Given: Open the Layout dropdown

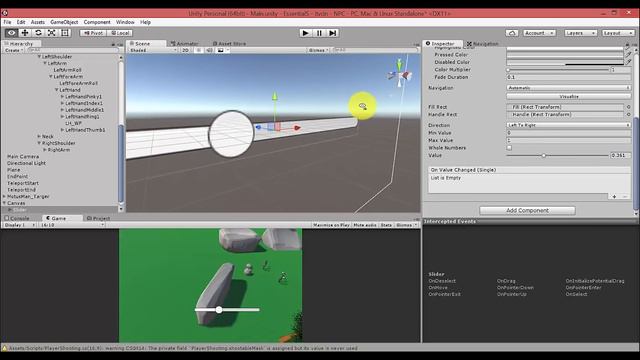Looking at the screenshot, I should (x=618, y=33).
